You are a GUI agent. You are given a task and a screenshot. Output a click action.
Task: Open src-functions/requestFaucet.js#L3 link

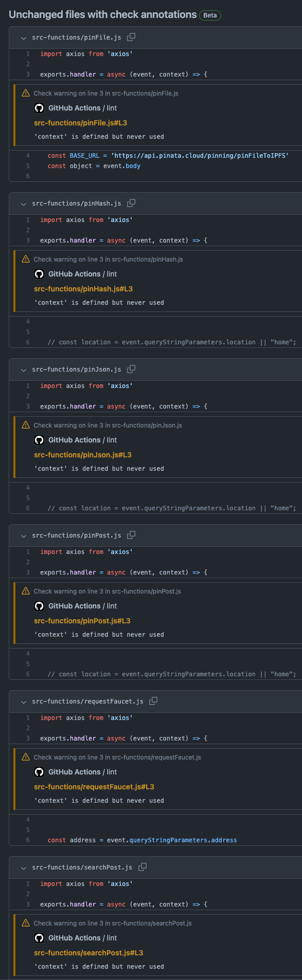94,787
